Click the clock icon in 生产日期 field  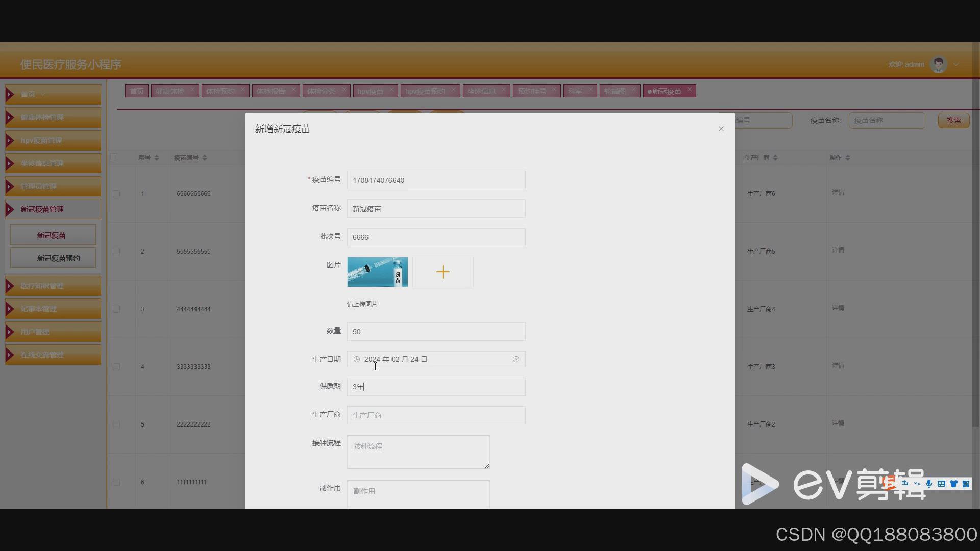357,359
